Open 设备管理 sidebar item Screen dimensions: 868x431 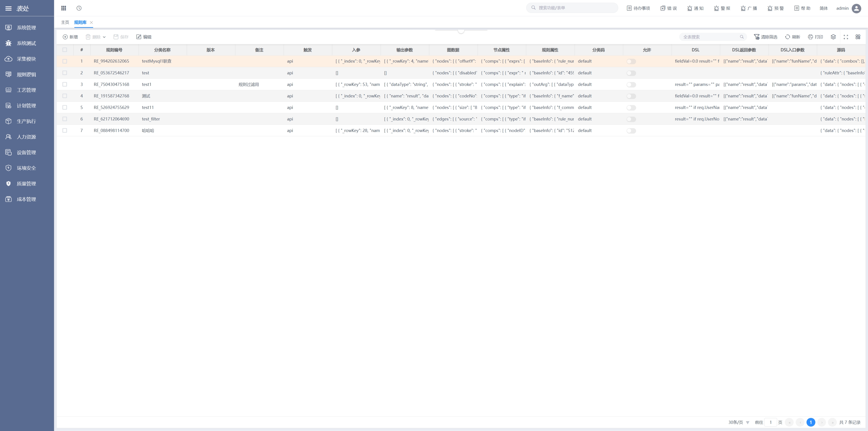click(x=27, y=152)
